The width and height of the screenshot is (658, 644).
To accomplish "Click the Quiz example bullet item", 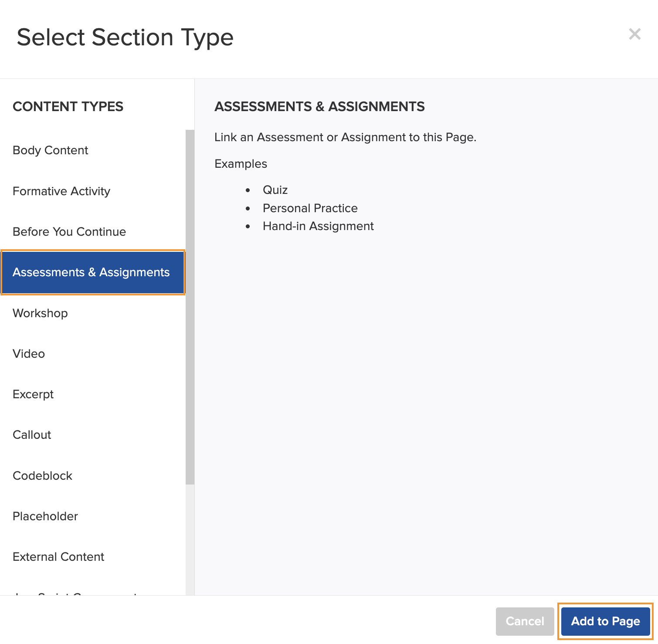I will click(x=275, y=190).
